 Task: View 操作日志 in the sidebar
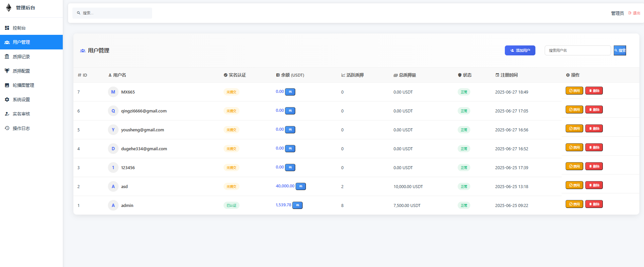(21, 128)
